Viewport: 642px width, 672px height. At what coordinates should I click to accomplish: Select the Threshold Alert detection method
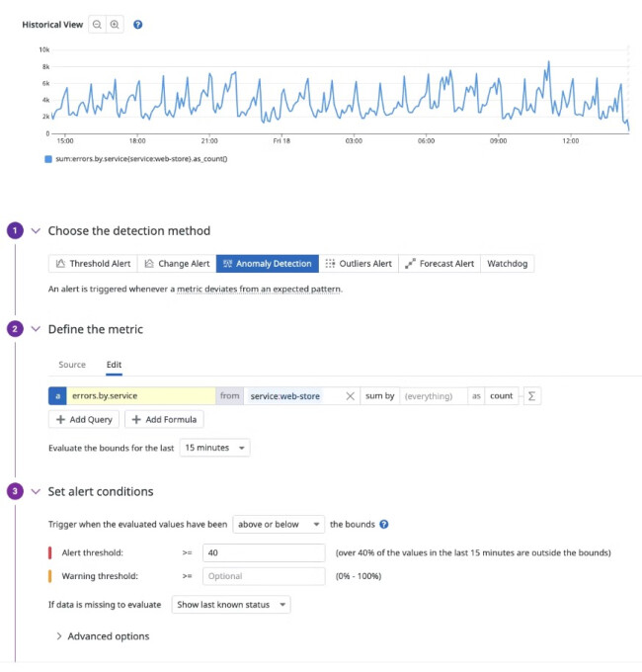[94, 264]
